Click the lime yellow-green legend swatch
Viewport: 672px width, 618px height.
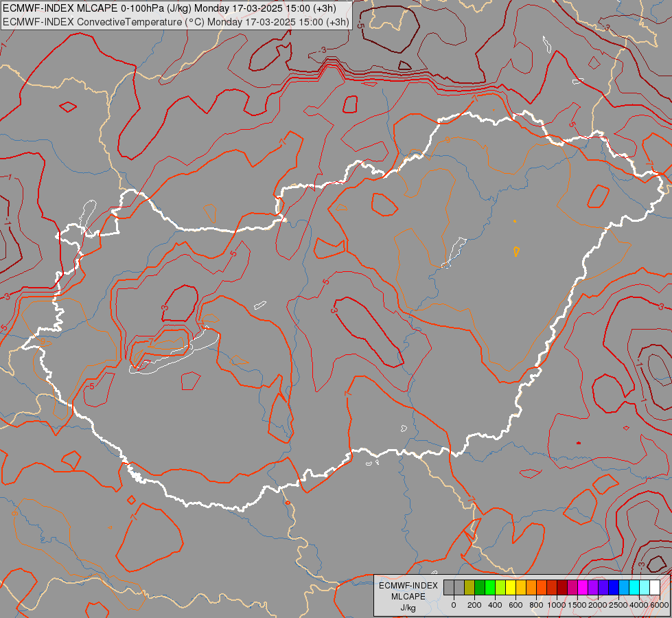click(500, 588)
